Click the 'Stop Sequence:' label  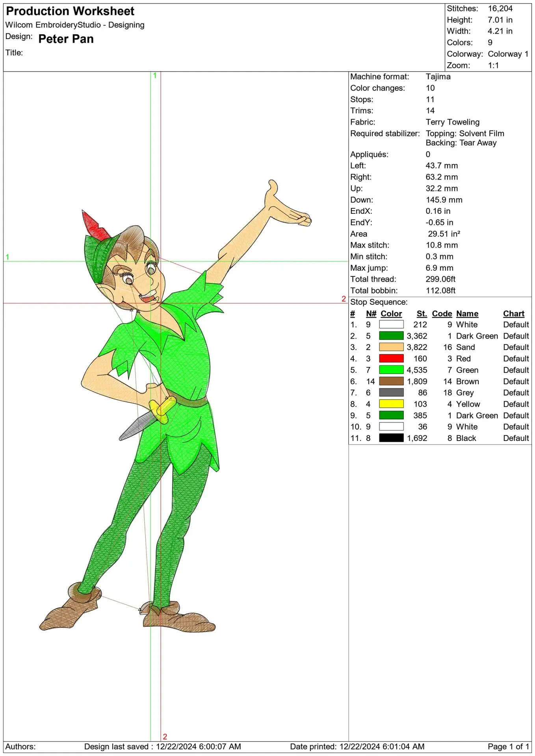point(379,302)
